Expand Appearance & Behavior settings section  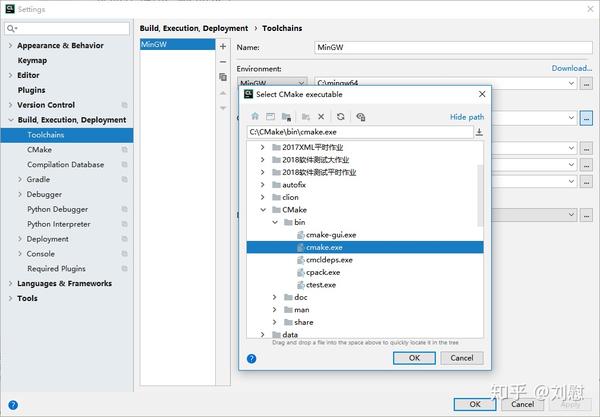(x=10, y=45)
